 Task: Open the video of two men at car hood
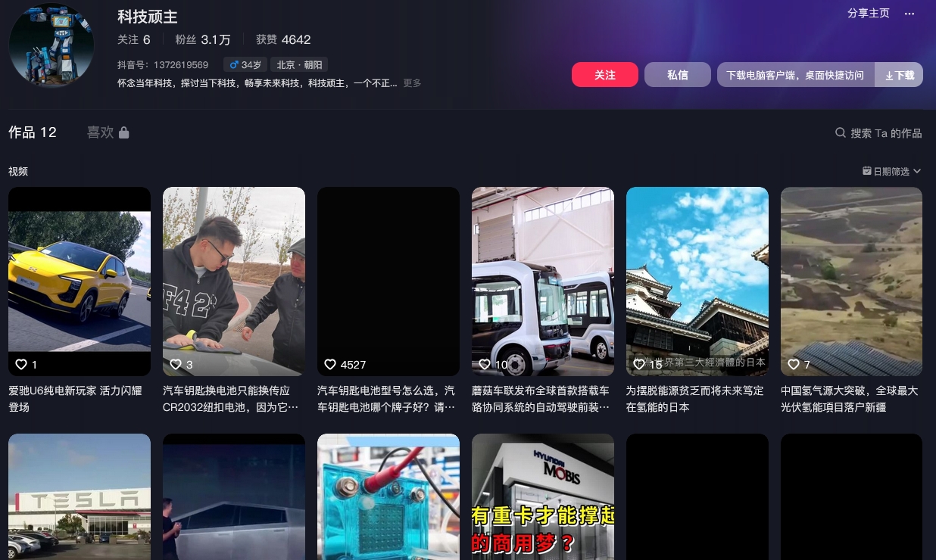tap(234, 282)
